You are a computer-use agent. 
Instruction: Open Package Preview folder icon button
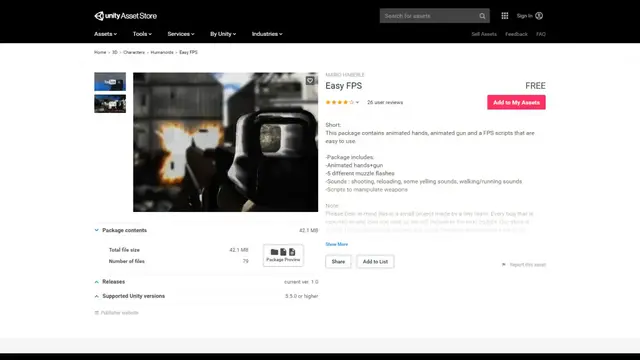pos(283,255)
